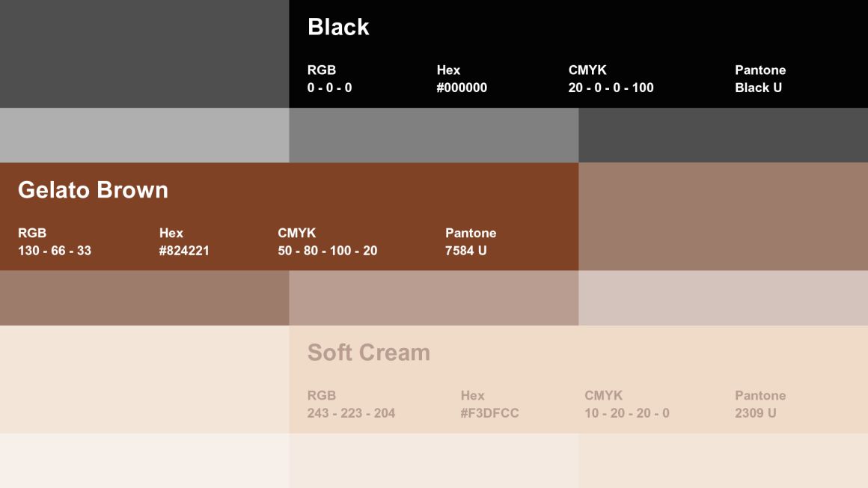Select the Soft Cream hex #F3DFCC
Viewport: 868px width, 488px height.
(489, 413)
